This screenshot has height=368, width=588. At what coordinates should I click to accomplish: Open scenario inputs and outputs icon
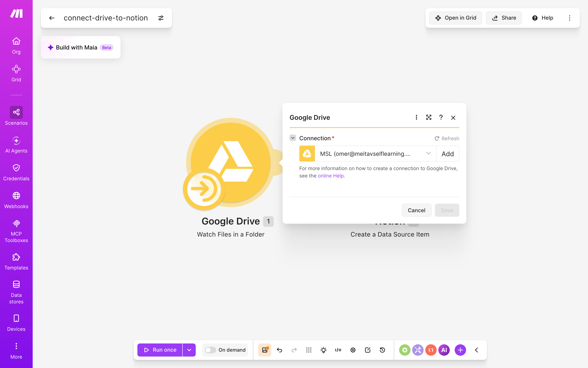(338, 350)
